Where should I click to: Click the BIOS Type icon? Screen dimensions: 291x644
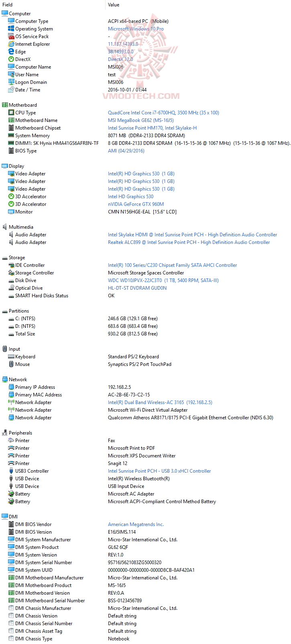[x=11, y=150]
